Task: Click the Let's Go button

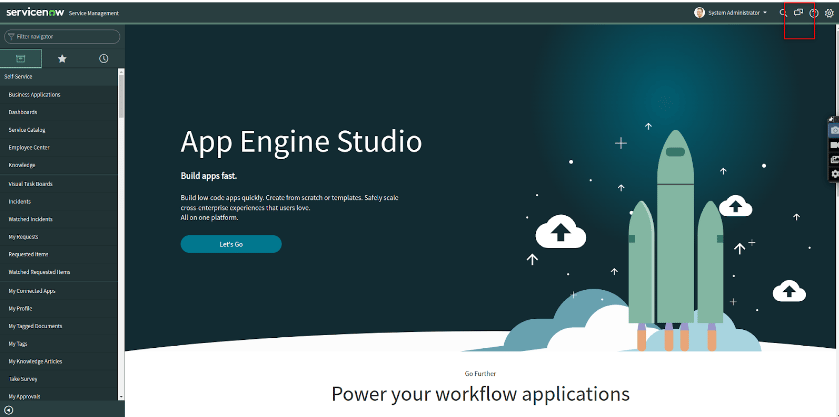Action: click(231, 244)
